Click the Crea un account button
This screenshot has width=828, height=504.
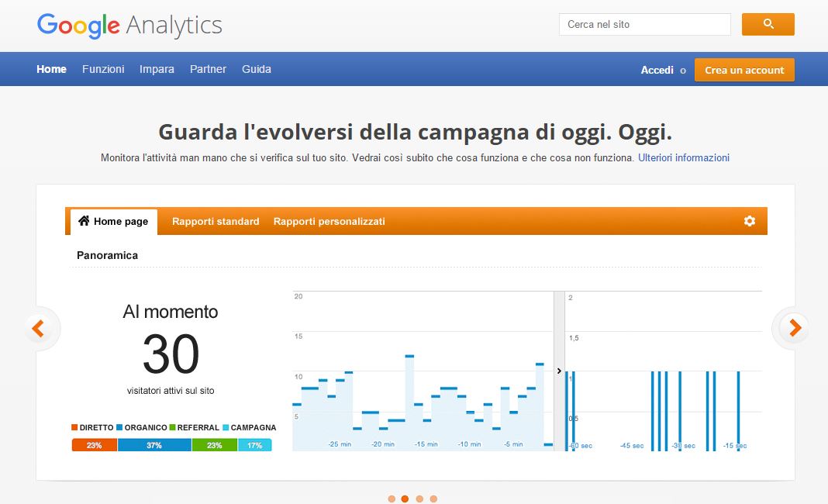(x=744, y=70)
